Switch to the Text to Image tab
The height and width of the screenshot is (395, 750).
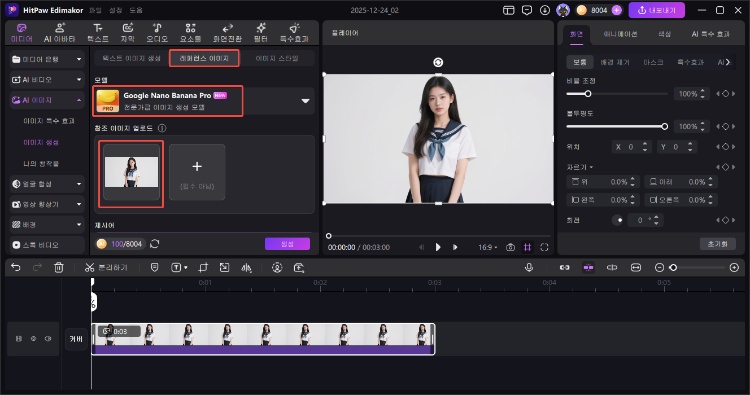tap(132, 58)
